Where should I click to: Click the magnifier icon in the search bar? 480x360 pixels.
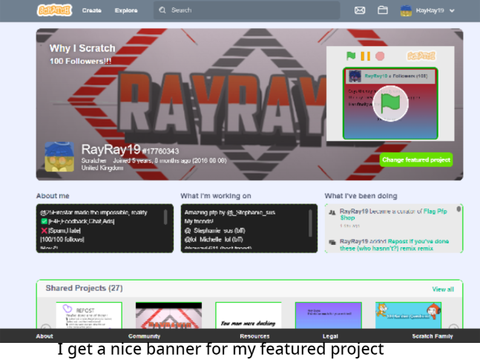point(162,10)
